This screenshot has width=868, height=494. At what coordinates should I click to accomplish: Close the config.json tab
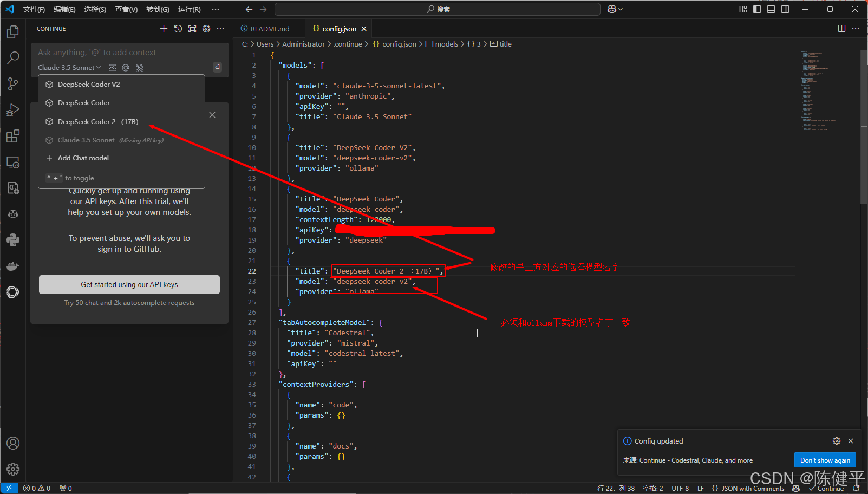pos(364,29)
